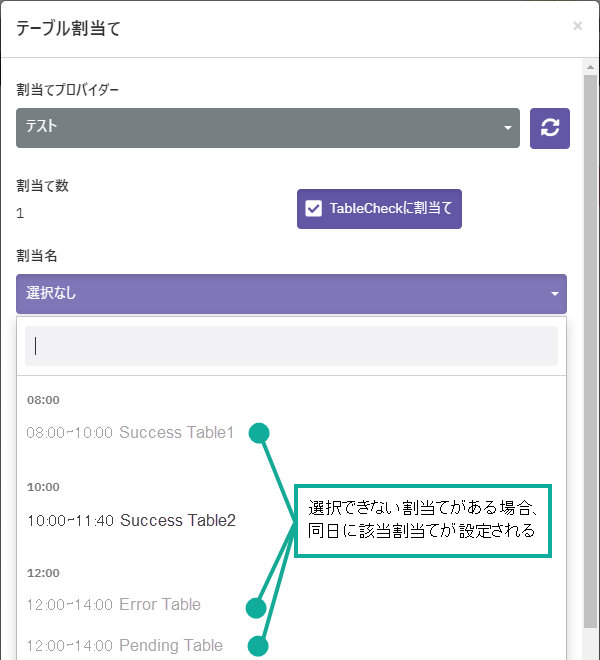Click the teal marker beside Pending Table
Image resolution: width=600 pixels, height=660 pixels.
point(258,646)
